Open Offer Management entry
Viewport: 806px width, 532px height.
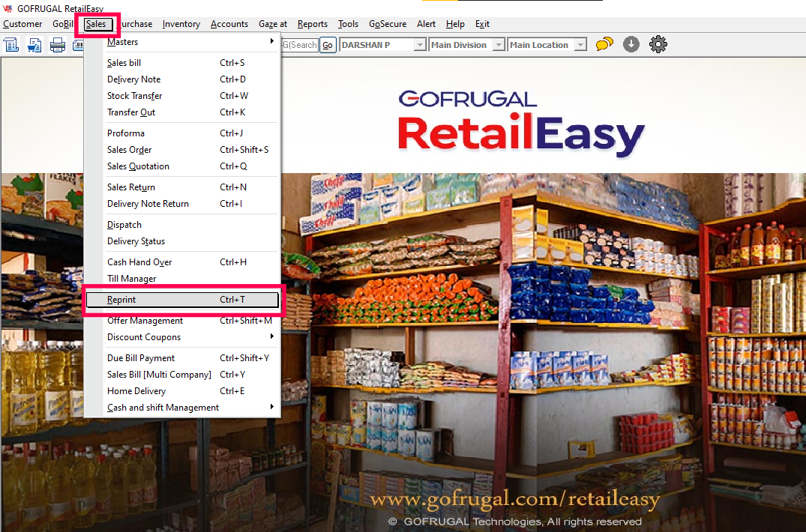point(182,321)
